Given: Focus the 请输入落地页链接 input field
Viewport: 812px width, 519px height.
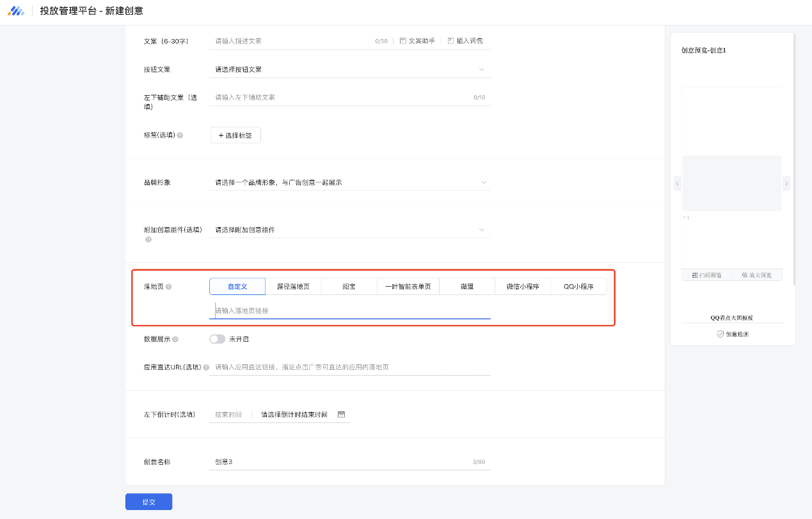Looking at the screenshot, I should click(349, 310).
